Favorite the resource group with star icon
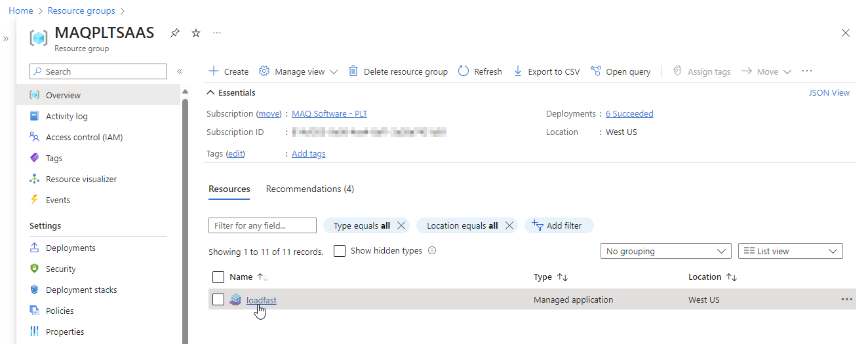This screenshot has width=868, height=344. [x=196, y=33]
